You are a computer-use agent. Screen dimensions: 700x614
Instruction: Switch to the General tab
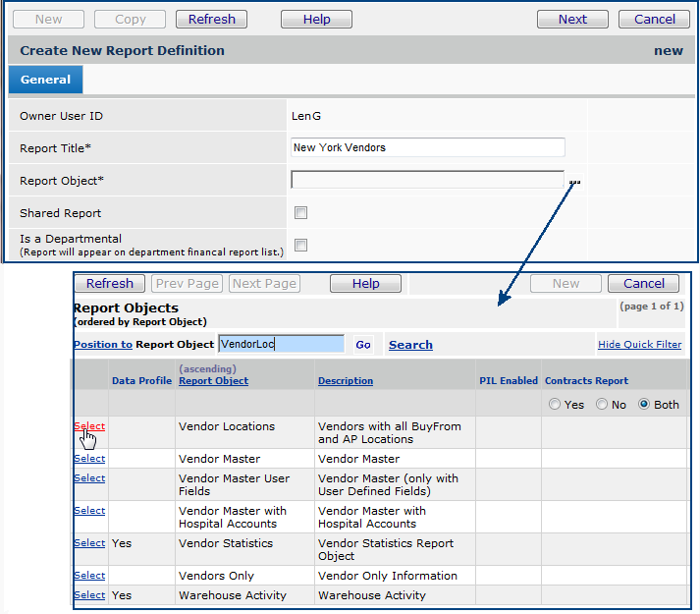45,80
